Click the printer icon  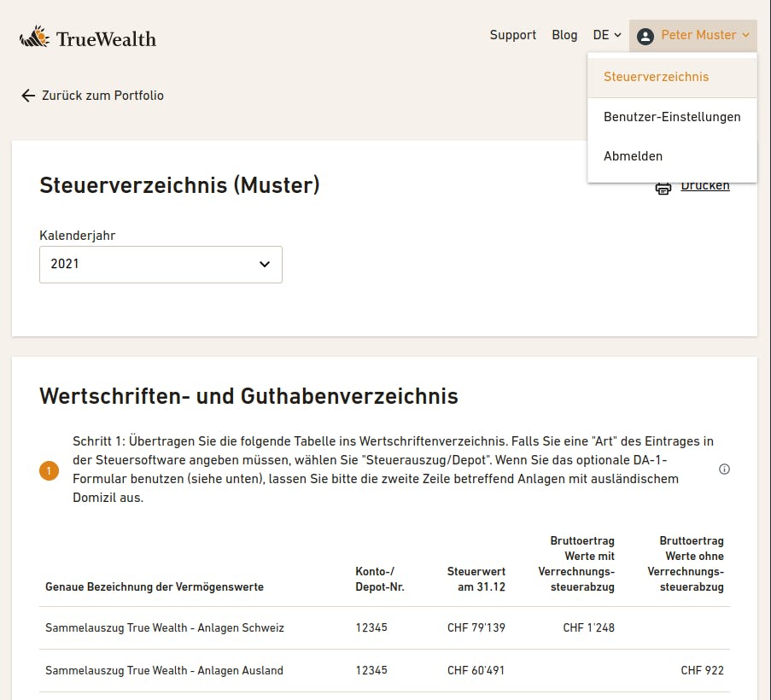click(663, 189)
